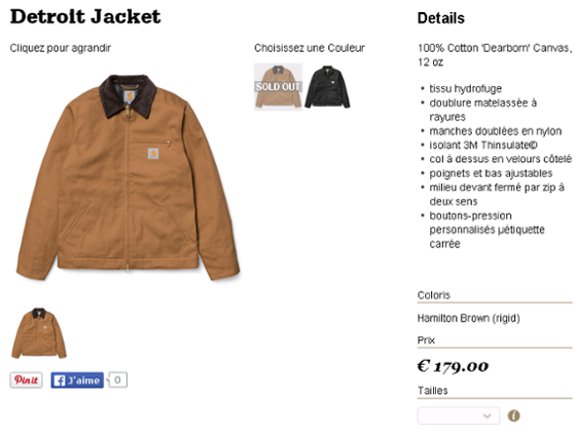
Task: Click the Facebook logo icon
Action: coord(60,381)
